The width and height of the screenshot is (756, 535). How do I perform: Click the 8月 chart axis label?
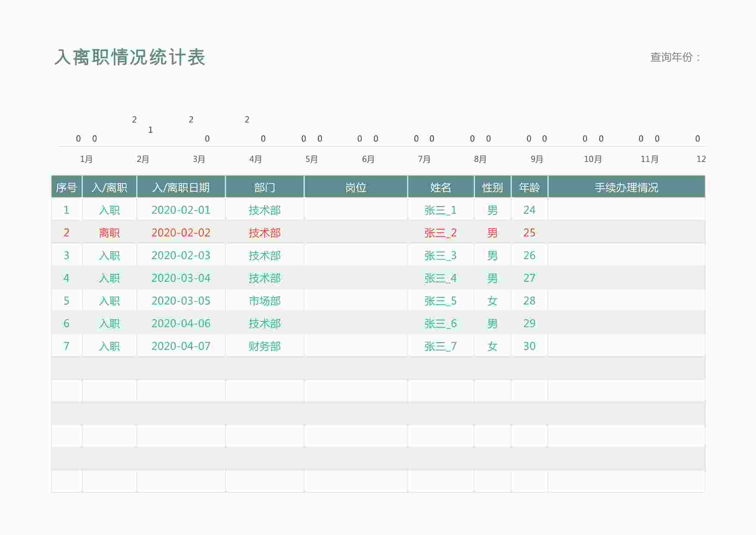[480, 159]
